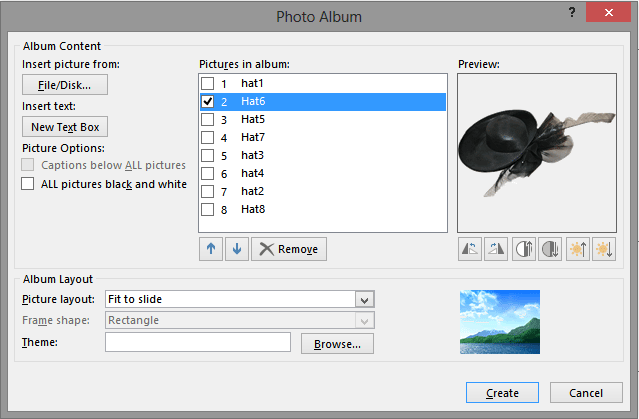Select hat2 in the picture list
639x419 pixels.
[x=323, y=191]
